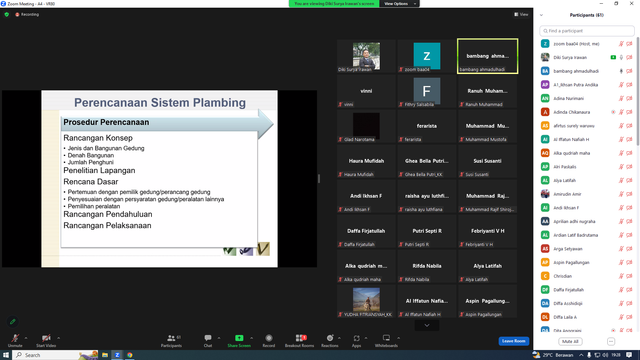Click the Leave Room button
The height and width of the screenshot is (360, 640).
513,341
